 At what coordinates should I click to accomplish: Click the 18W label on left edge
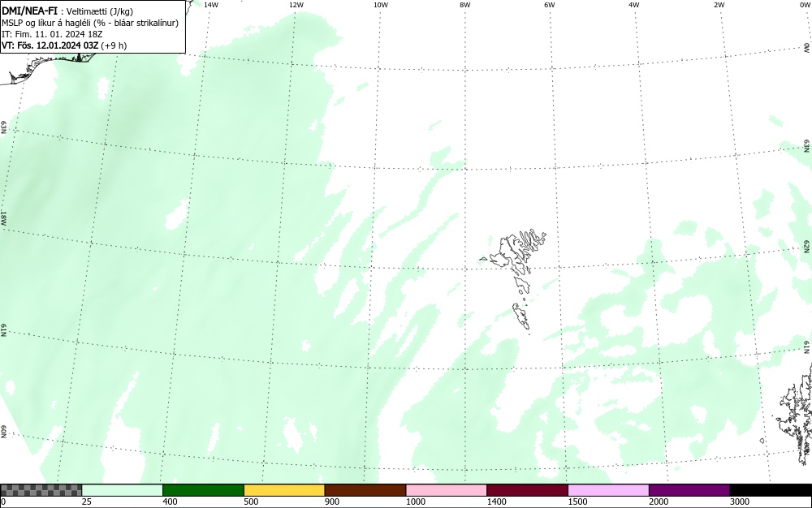[4, 217]
